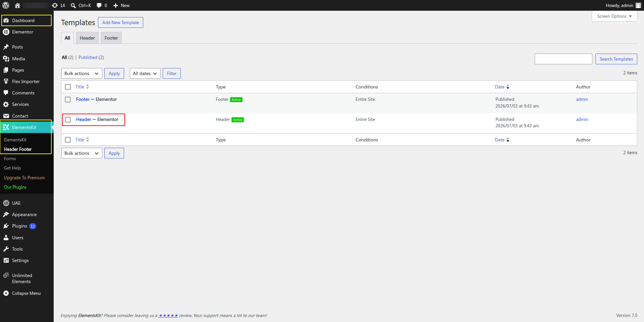Screen dimensions: 644x322
Task: Open the WordPress logo menu
Action: point(6,5)
